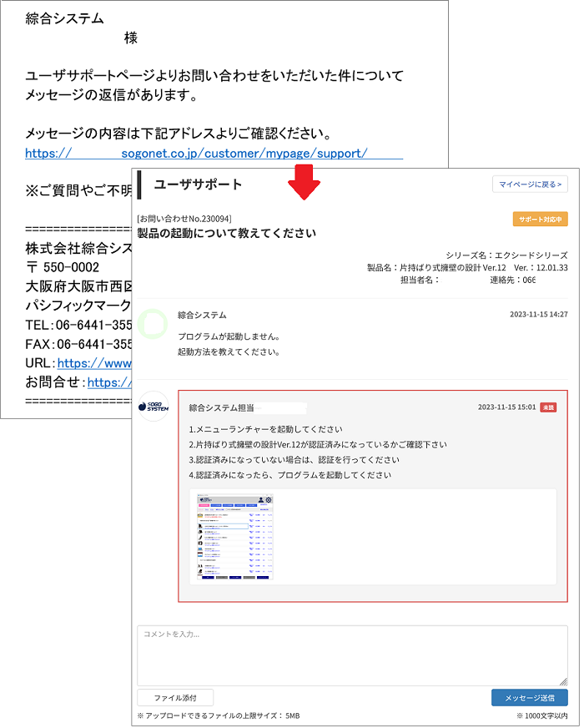Click the message プログラムが起動しません。
584x728 pixels.
click(229, 336)
